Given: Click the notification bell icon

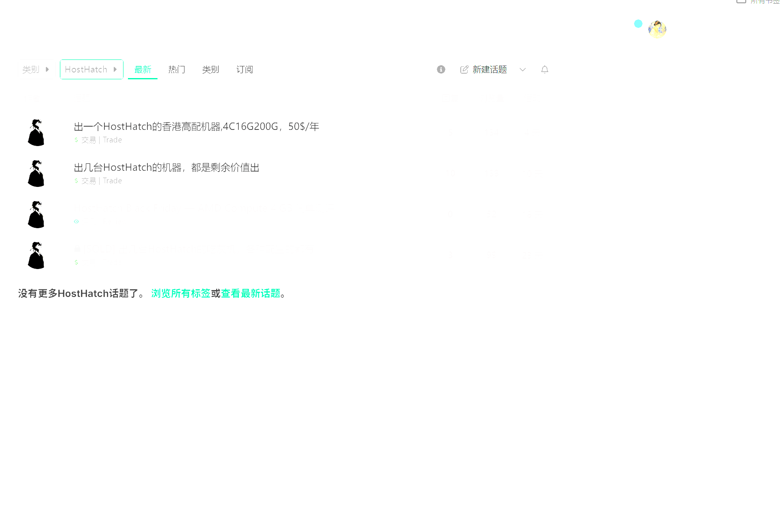Looking at the screenshot, I should [545, 70].
